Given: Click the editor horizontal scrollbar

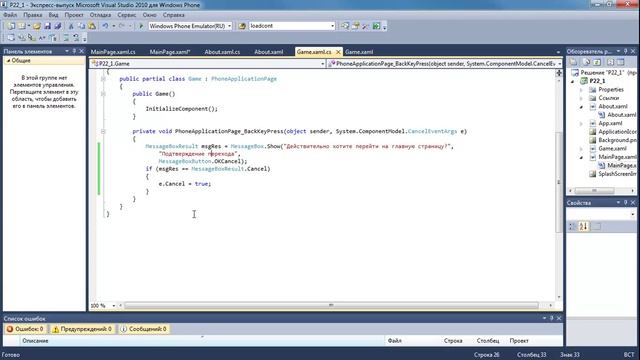Looking at the screenshot, I should (x=331, y=305).
